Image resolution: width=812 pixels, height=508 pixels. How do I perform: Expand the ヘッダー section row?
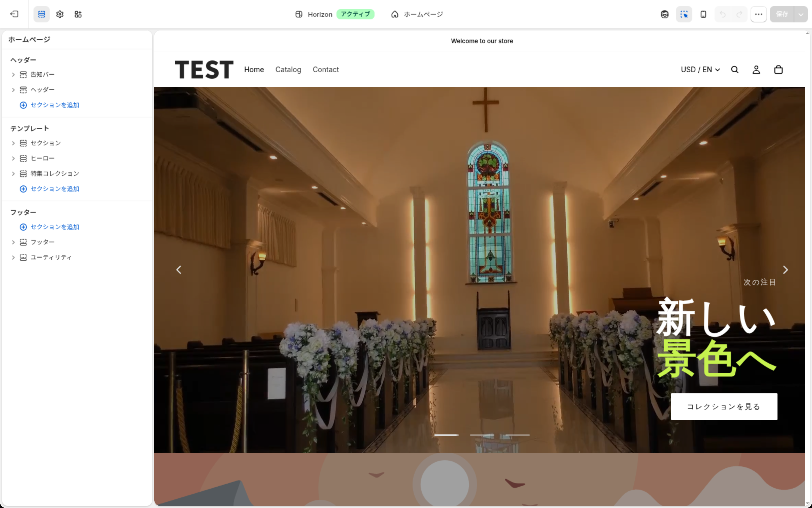point(13,90)
